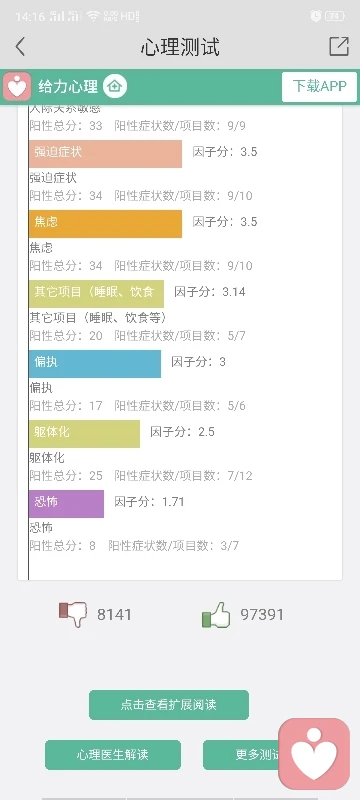Tap the thumbs-up like icon
360x800 pixels.
pyautogui.click(x=216, y=614)
